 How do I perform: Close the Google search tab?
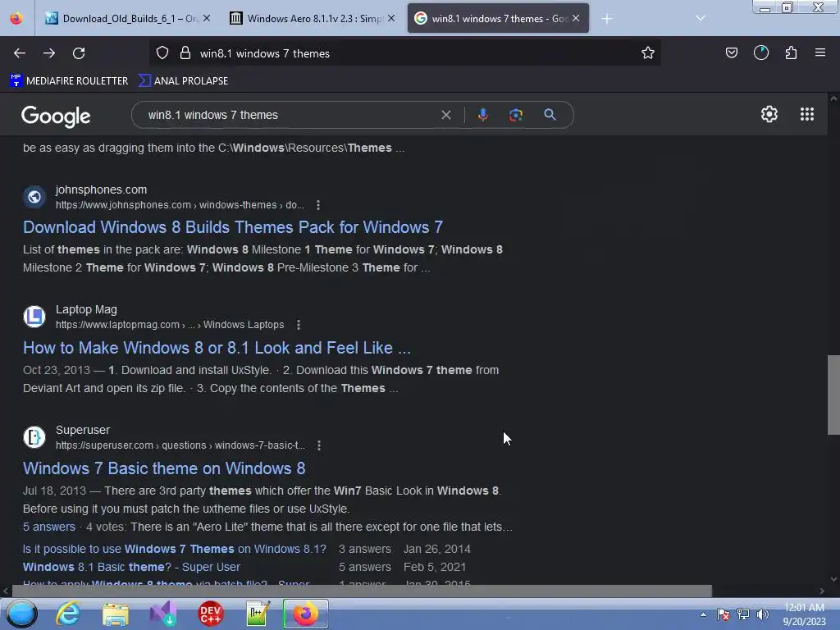[576, 18]
